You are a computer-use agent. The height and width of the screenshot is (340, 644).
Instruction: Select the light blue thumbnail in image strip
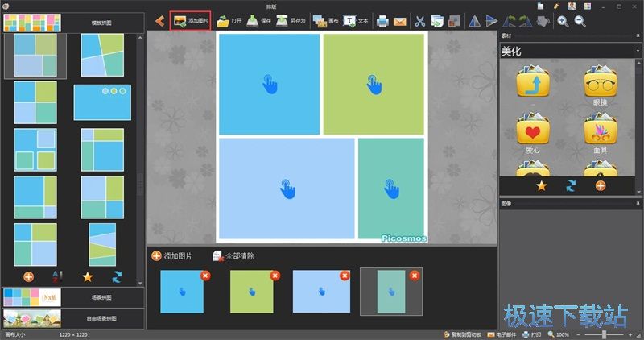(x=321, y=292)
